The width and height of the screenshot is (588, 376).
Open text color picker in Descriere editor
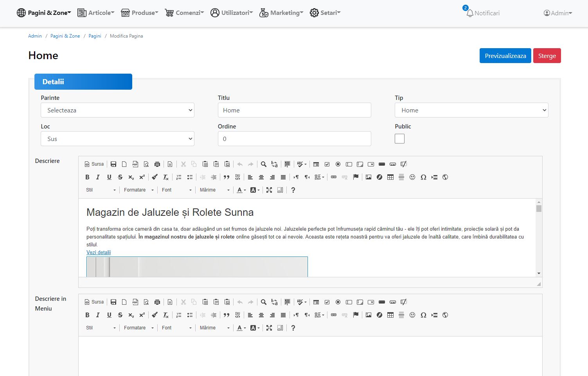(241, 190)
